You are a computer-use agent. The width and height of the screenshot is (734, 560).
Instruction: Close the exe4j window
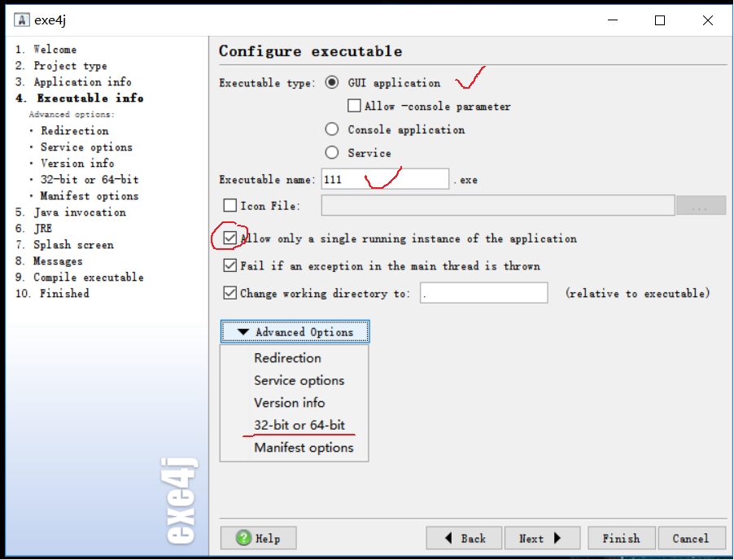click(708, 20)
